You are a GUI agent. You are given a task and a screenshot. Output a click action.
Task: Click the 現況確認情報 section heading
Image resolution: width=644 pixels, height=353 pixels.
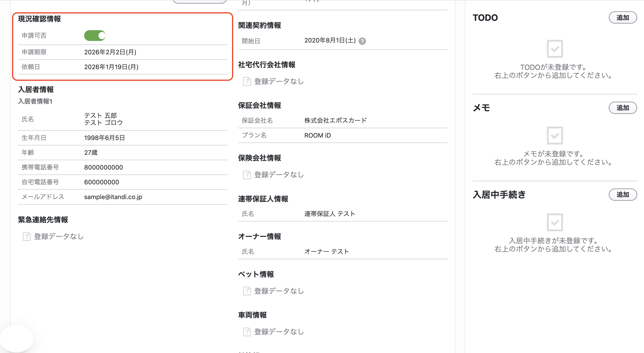39,19
